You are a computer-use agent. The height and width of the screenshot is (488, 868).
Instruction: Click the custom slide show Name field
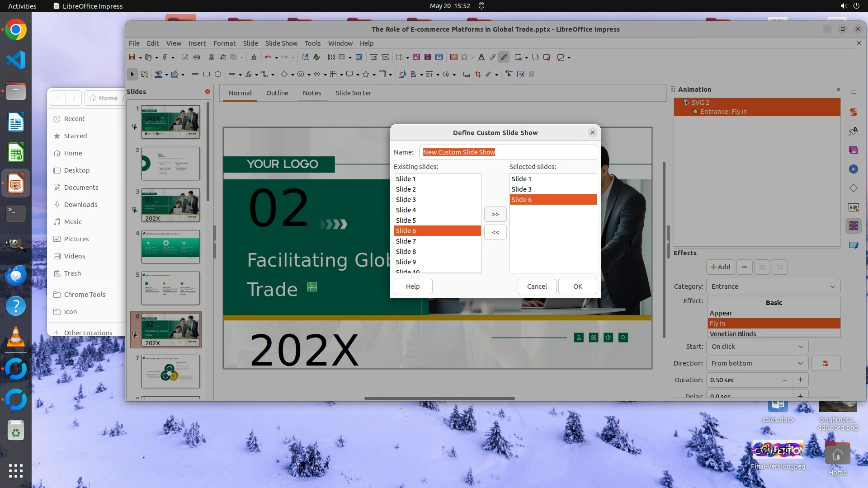pos(507,152)
